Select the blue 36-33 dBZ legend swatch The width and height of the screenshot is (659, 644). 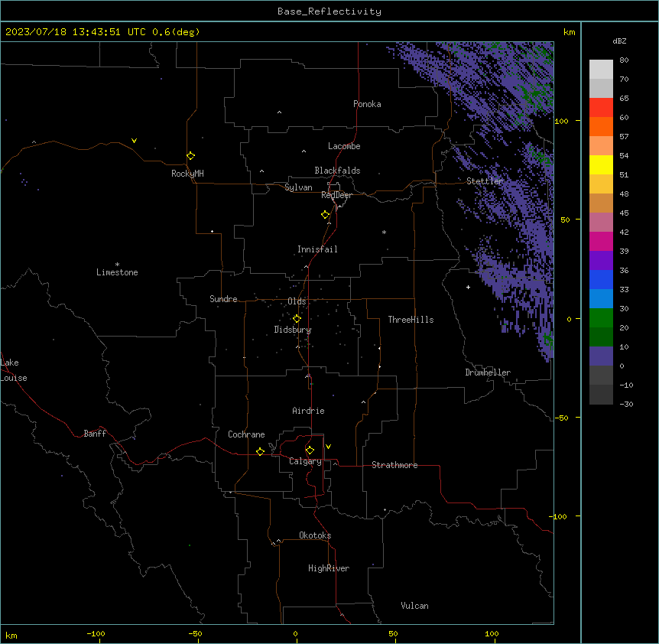[601, 279]
